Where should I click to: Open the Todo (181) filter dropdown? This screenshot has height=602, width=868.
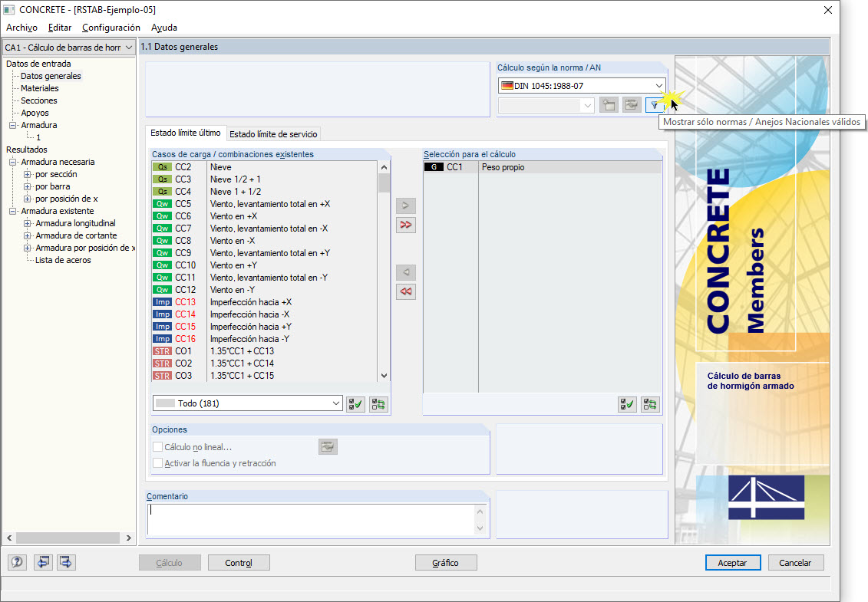(247, 403)
